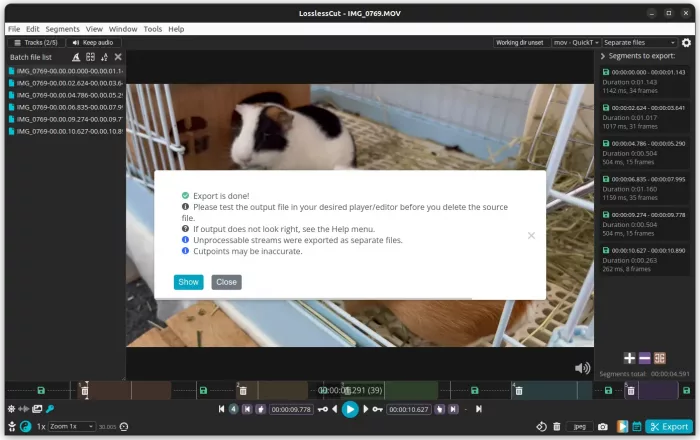Open the settings gear icon
700x440 pixels.
click(x=686, y=43)
